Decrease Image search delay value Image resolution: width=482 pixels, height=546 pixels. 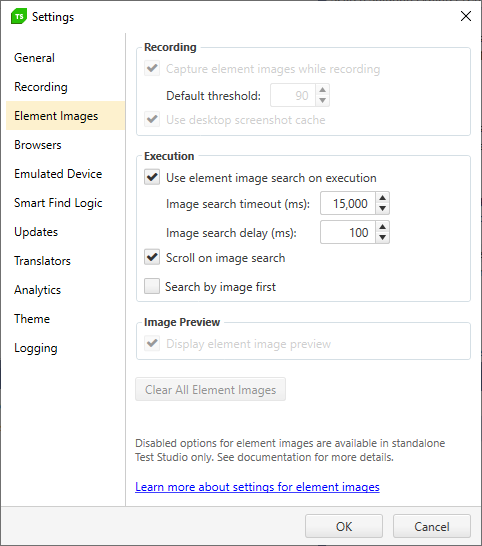(382, 237)
